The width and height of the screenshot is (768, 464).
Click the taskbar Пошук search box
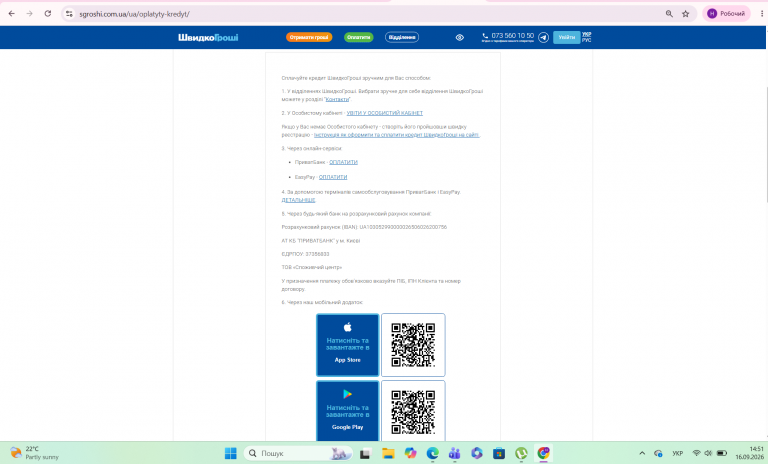(x=298, y=453)
